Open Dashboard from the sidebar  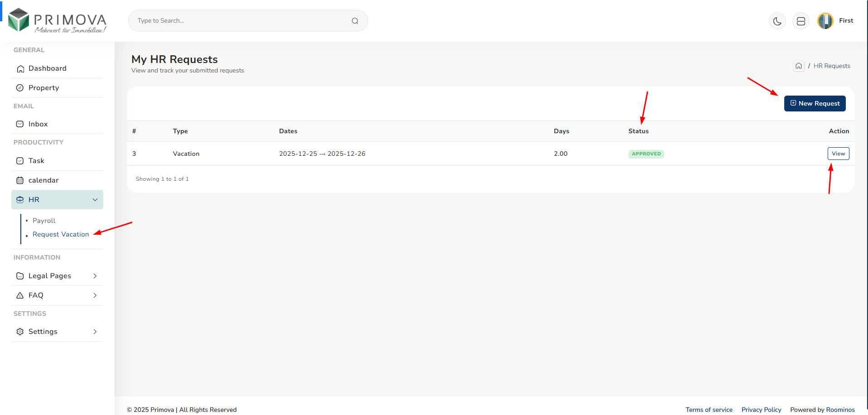click(x=47, y=68)
